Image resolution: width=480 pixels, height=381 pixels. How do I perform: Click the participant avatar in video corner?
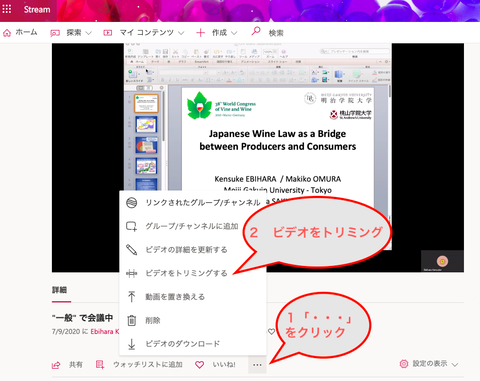tap(442, 261)
